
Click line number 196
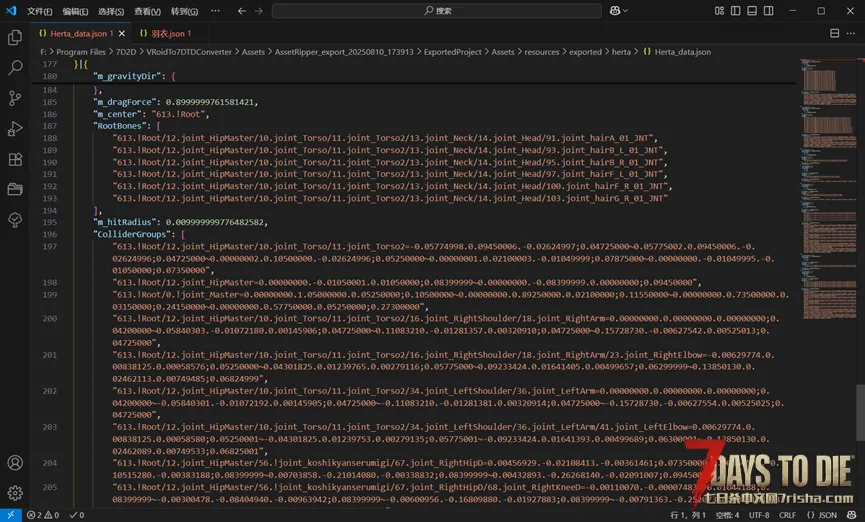[50, 234]
